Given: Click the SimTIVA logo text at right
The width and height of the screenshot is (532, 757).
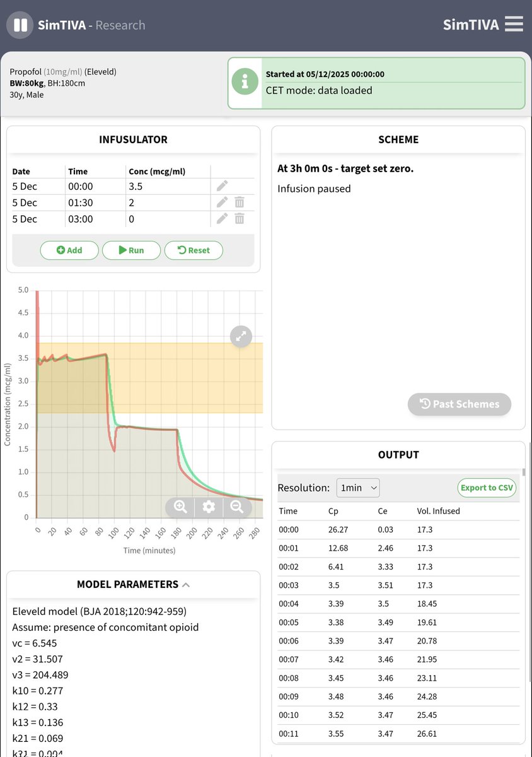Looking at the screenshot, I should coord(471,25).
